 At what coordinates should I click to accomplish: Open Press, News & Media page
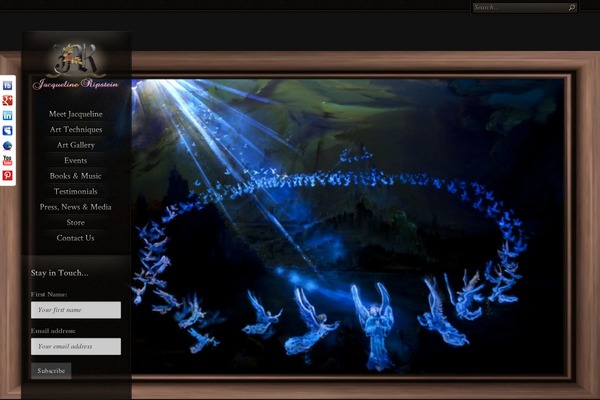(75, 207)
